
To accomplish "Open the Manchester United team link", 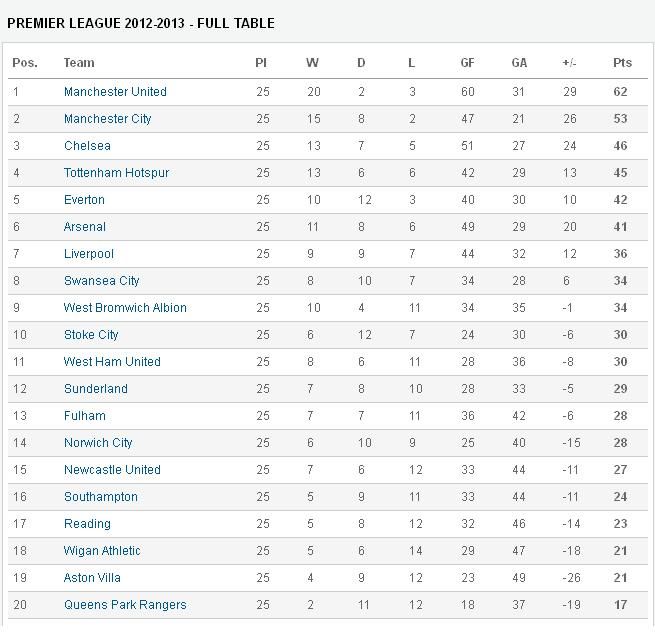I will 115,92.
